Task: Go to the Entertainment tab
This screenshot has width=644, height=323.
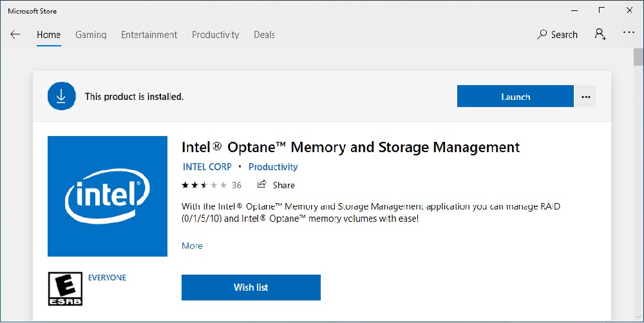Action: pos(149,35)
